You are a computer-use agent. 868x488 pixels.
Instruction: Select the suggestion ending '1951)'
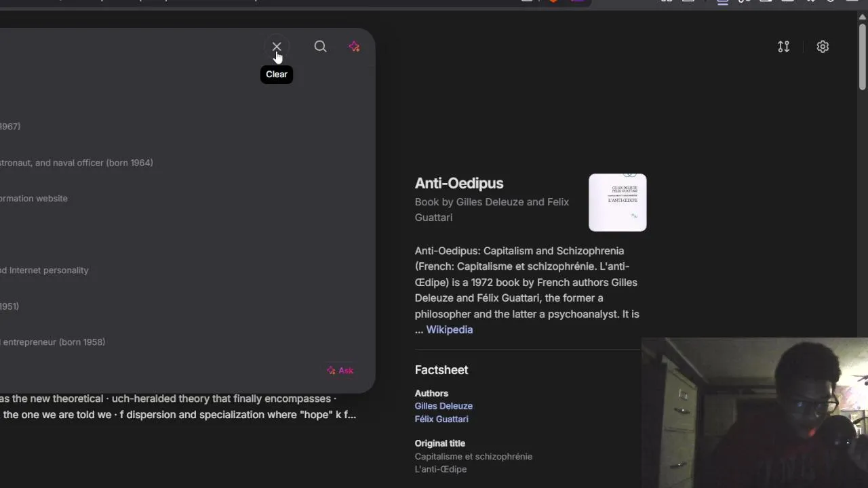coord(9,306)
